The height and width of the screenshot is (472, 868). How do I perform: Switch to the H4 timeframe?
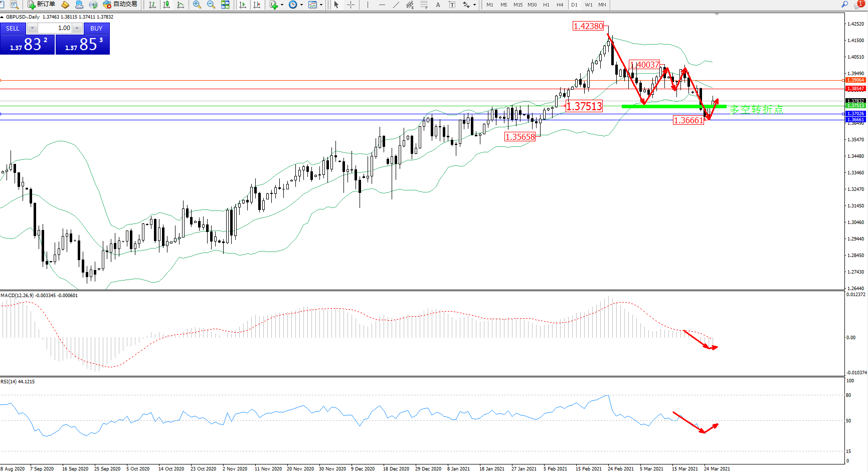click(x=560, y=5)
